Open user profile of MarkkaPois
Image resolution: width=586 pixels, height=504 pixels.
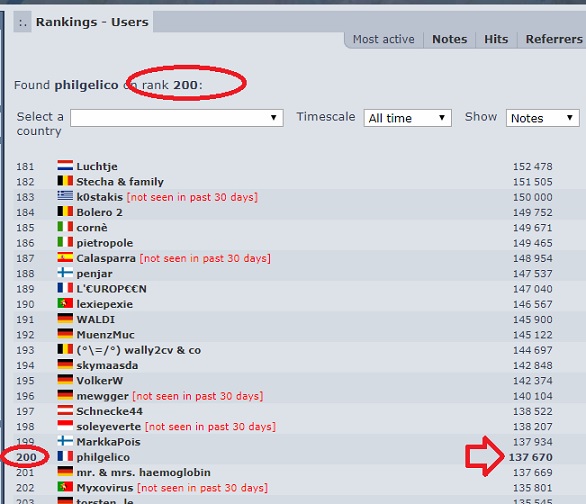(x=108, y=442)
